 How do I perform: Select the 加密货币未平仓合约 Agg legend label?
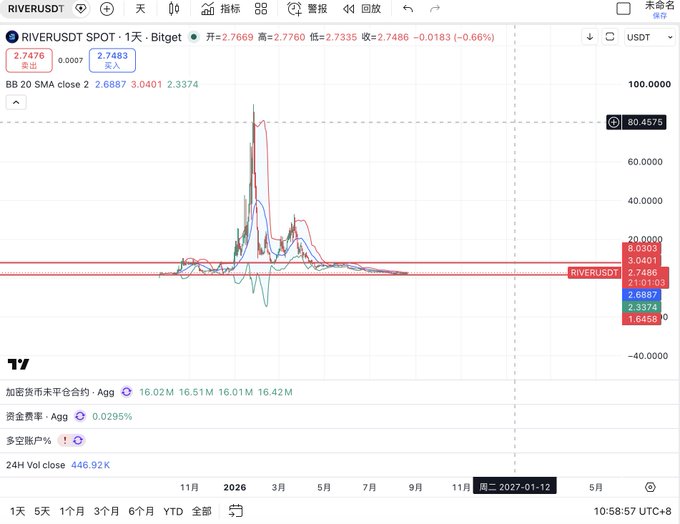click(x=60, y=392)
